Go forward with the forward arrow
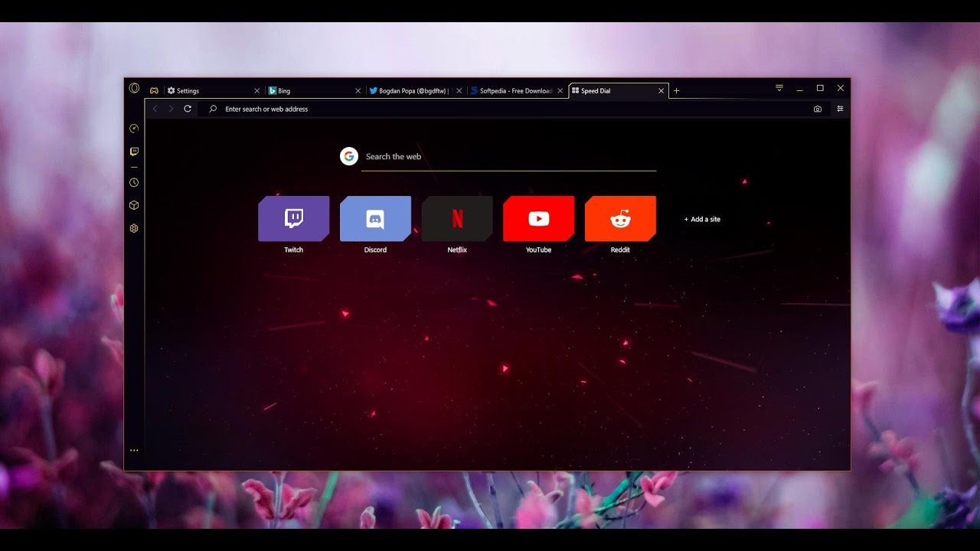Image resolution: width=980 pixels, height=551 pixels. (171, 109)
